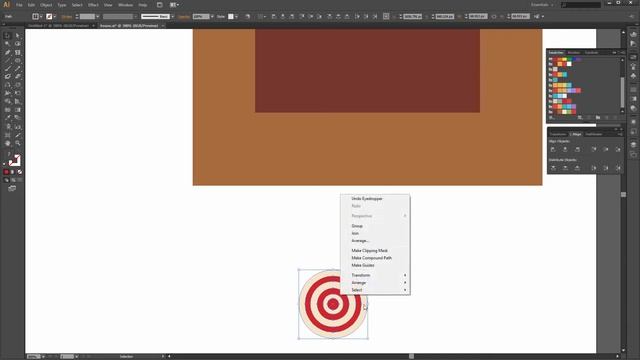Screen dimensions: 640x360
Task: Select the Scale tool
Action: tap(18, 85)
